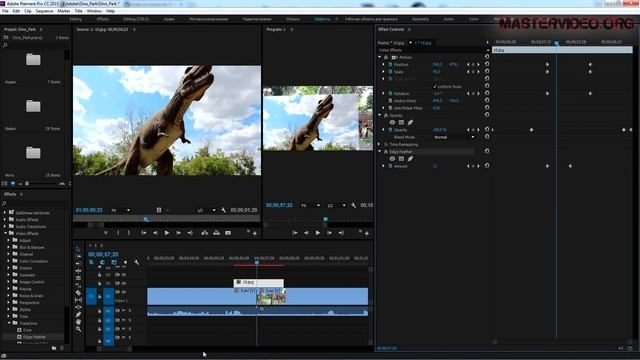Open the Clip menu

(x=28, y=11)
